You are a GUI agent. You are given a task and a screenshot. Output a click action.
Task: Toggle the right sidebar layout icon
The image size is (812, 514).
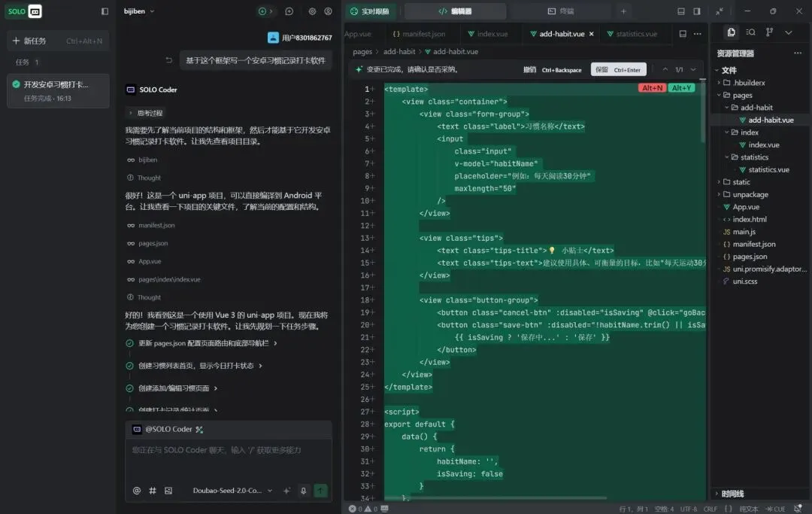697,11
